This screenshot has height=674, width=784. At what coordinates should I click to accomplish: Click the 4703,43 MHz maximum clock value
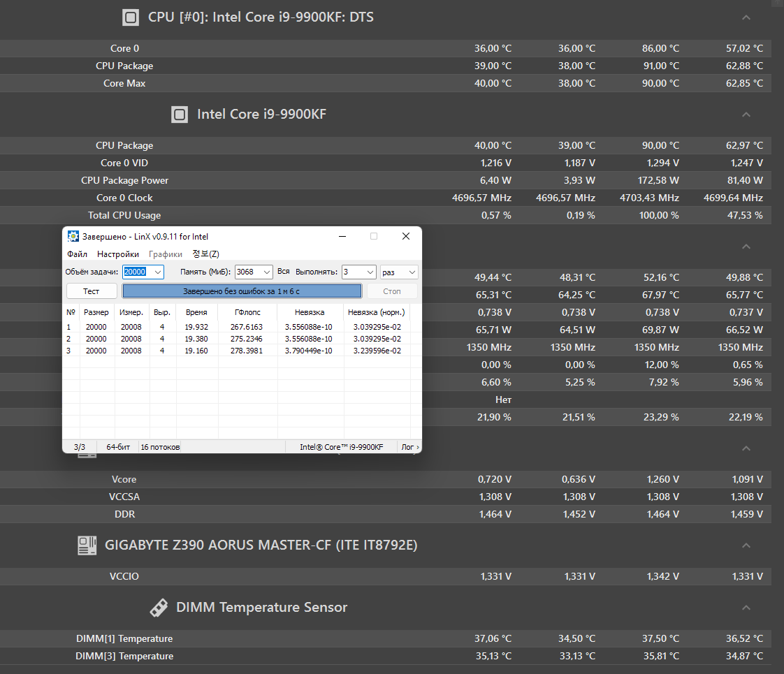coord(650,198)
